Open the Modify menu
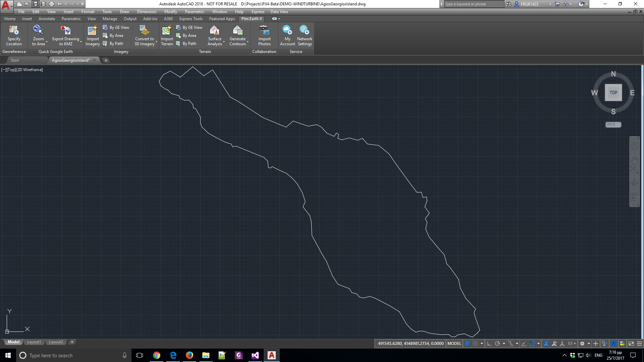 click(x=170, y=12)
